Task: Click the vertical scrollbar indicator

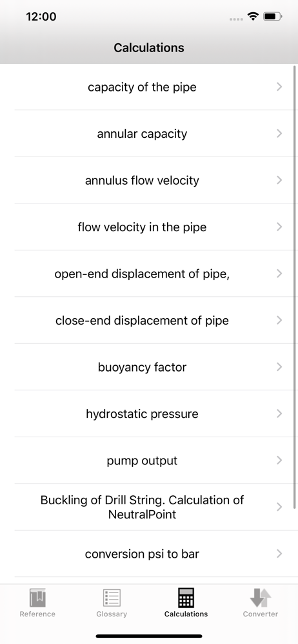Action: [x=295, y=287]
